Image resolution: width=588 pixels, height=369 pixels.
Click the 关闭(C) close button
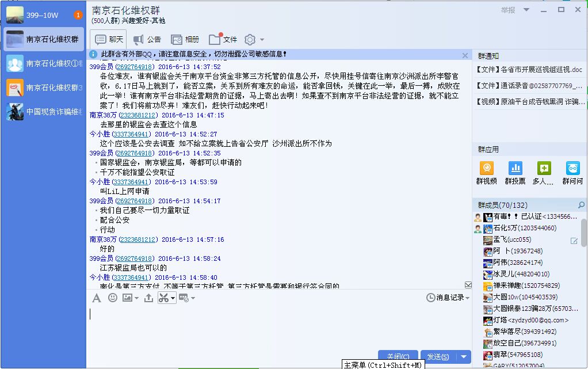(398, 356)
